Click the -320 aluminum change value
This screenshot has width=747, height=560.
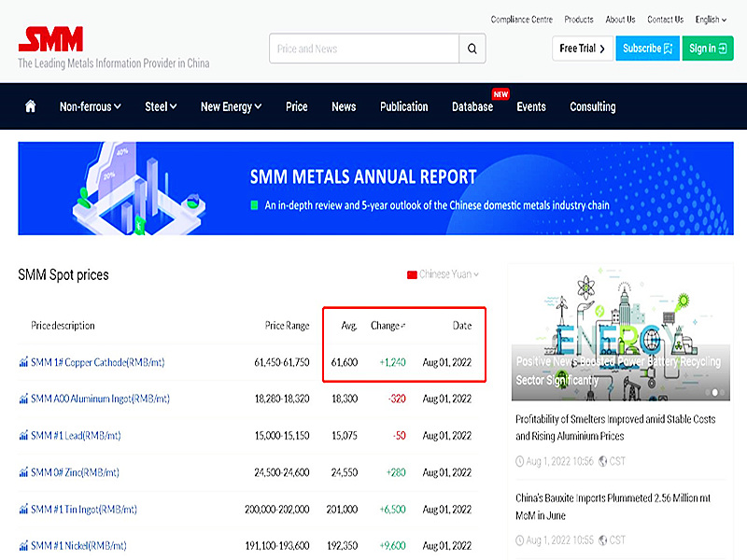pyautogui.click(x=397, y=399)
